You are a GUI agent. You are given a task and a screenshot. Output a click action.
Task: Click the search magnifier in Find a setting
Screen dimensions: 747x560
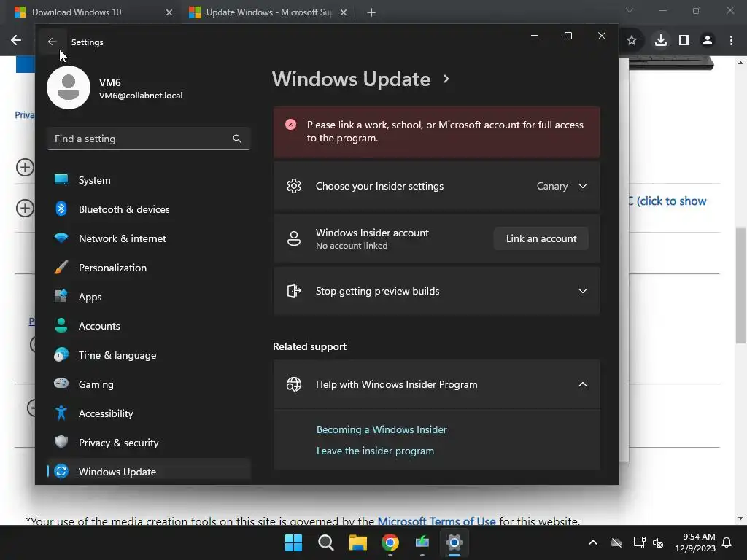click(237, 139)
